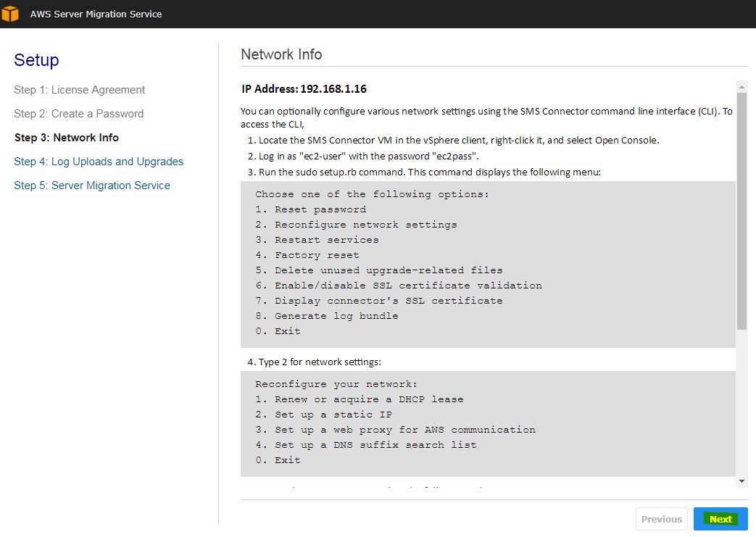Click the Network Info page heading
Screen dimensions: 756x537
(281, 54)
